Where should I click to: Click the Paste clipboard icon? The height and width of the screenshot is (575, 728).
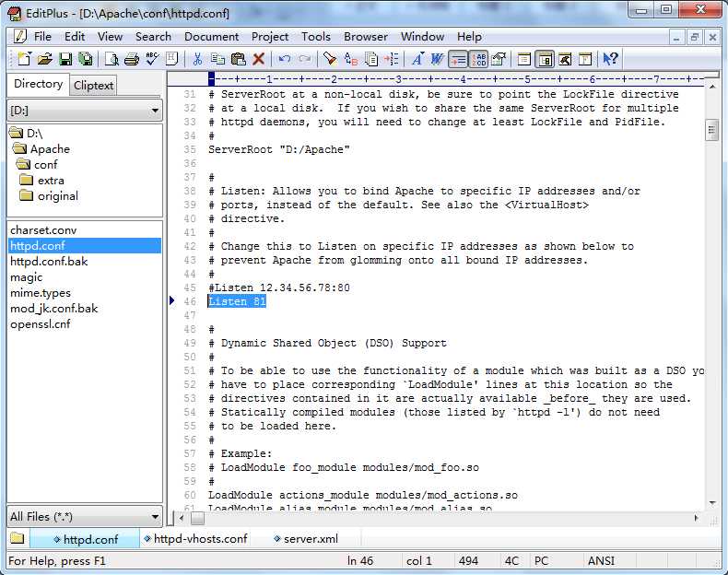click(x=238, y=59)
